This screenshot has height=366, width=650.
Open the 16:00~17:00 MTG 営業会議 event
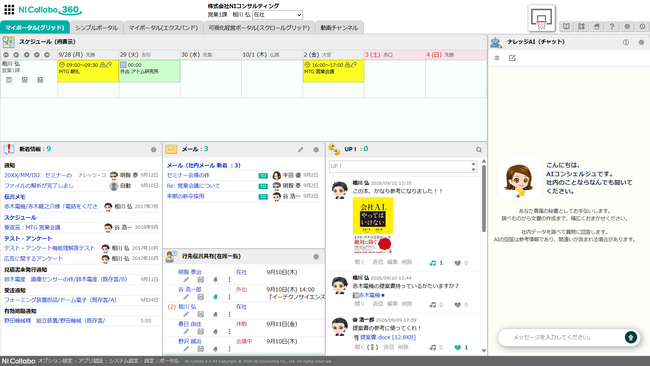pyautogui.click(x=333, y=71)
